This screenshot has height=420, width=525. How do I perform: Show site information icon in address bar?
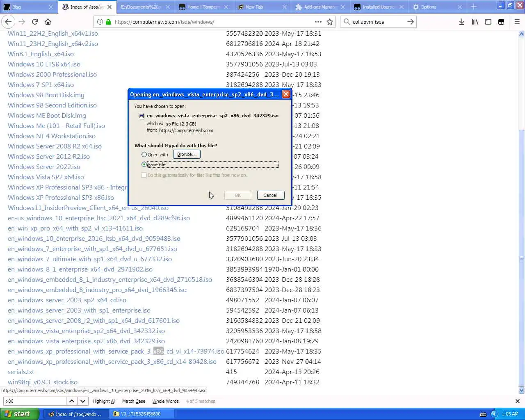click(x=100, y=22)
